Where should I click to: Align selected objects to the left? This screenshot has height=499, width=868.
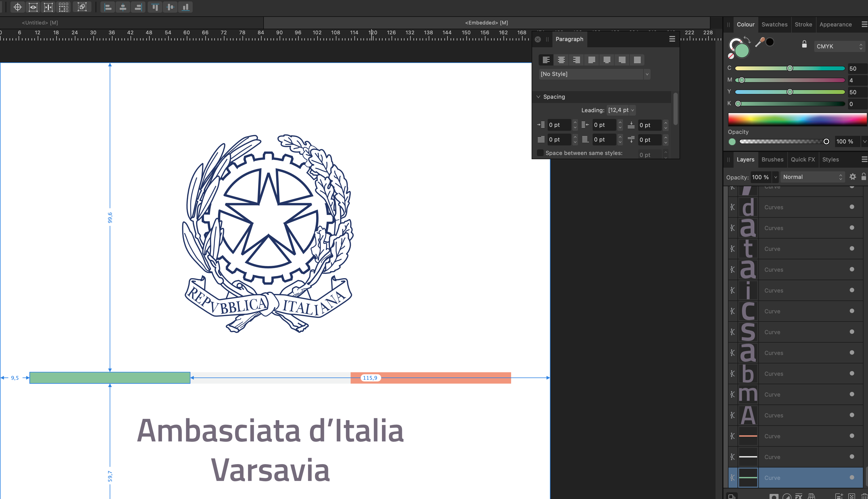click(x=108, y=7)
